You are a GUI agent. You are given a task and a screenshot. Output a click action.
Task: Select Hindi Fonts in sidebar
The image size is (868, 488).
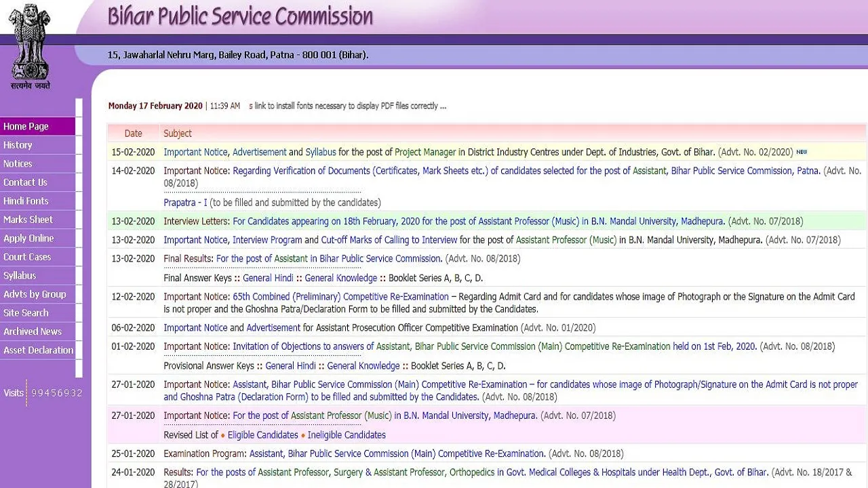coord(38,201)
